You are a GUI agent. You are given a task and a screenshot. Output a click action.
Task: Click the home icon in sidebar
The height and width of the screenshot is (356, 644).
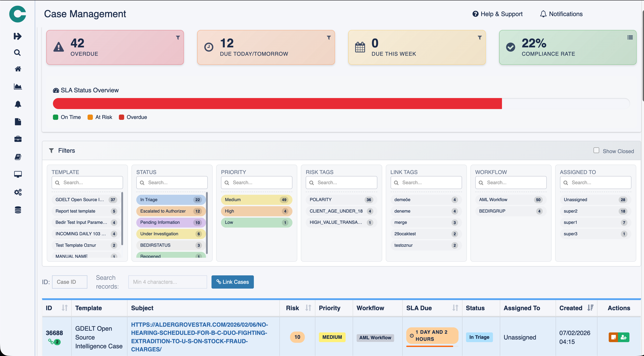click(x=18, y=69)
